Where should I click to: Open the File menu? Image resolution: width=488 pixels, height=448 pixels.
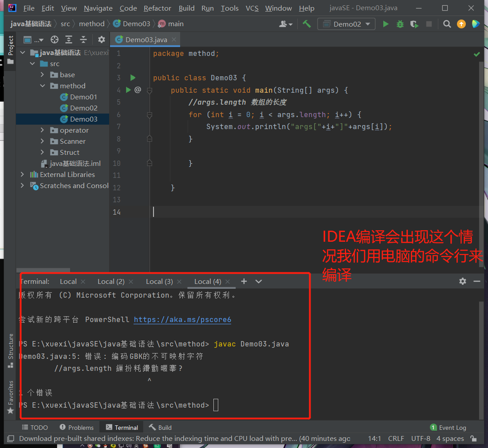pyautogui.click(x=29, y=8)
